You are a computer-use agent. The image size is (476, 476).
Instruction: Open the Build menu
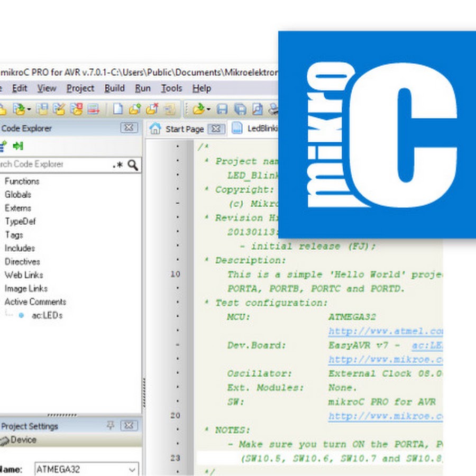click(x=114, y=88)
